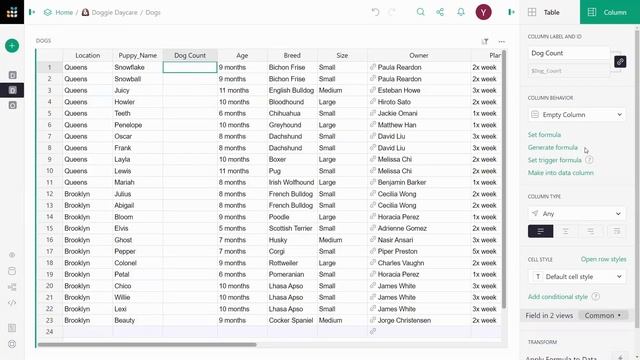Collapse the left panel toggle arrow

32,12
